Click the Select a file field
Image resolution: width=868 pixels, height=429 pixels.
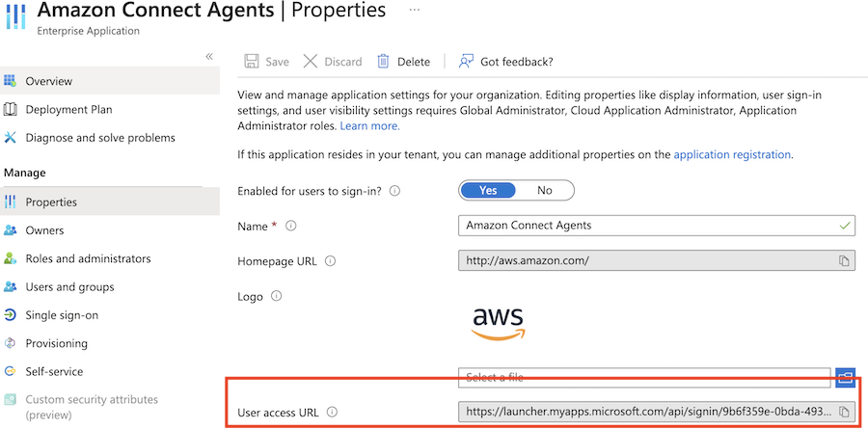coord(644,377)
